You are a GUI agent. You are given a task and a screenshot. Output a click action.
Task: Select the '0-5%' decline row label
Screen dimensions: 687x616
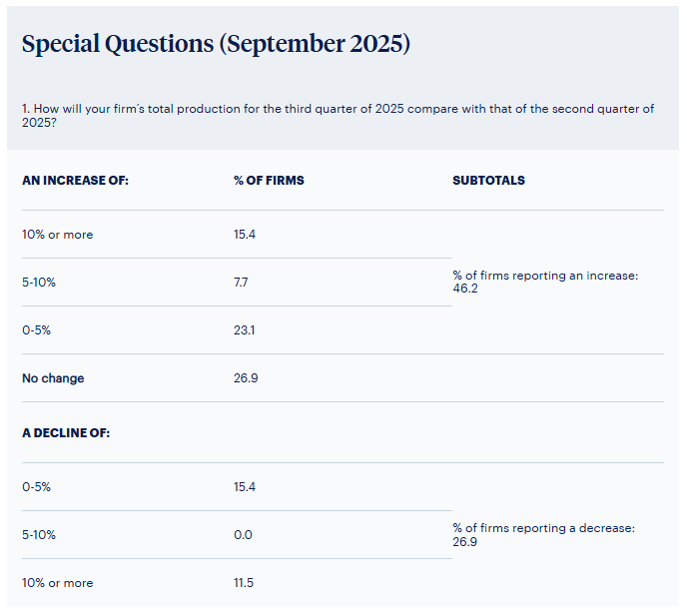(x=38, y=487)
